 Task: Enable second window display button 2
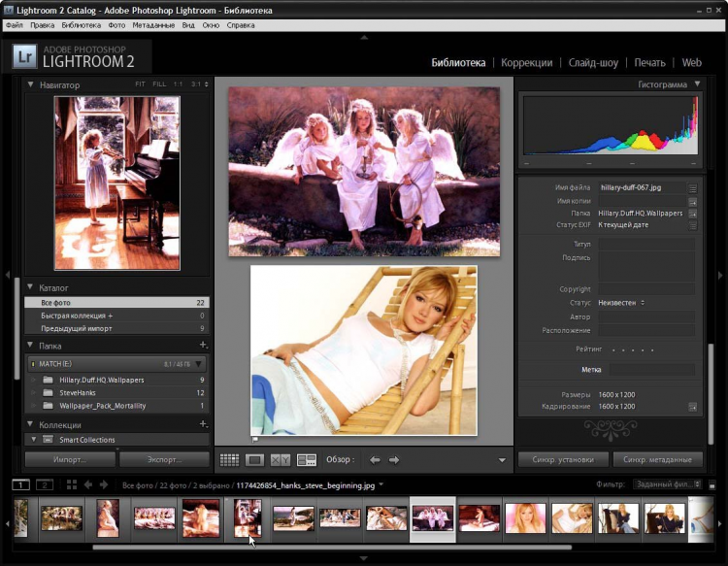(45, 484)
